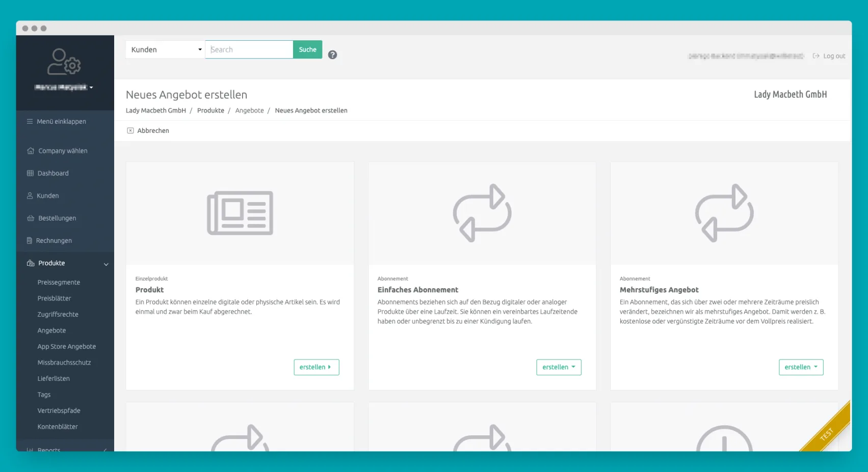Viewport: 868px width, 472px height.
Task: Open the help question mark icon
Action: [332, 55]
